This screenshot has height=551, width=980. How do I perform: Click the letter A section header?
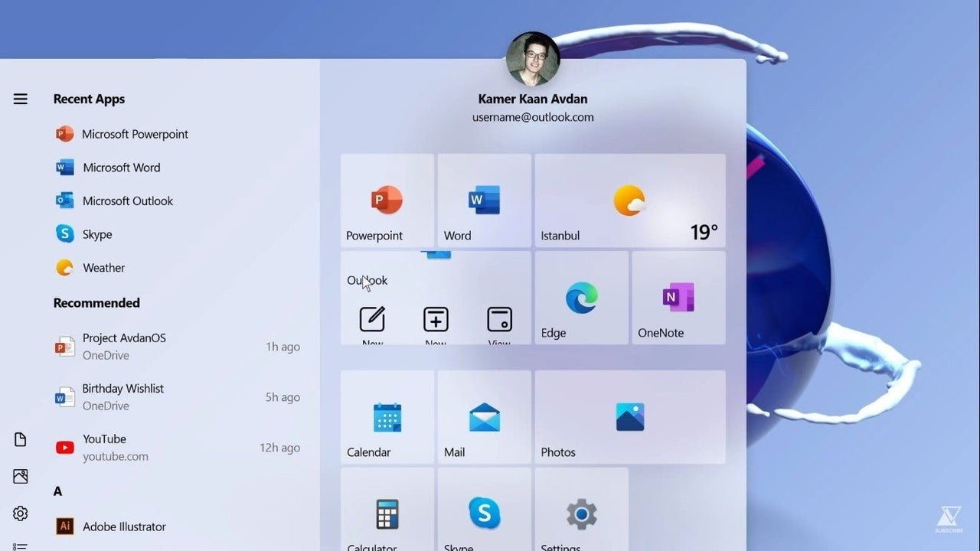(57, 491)
